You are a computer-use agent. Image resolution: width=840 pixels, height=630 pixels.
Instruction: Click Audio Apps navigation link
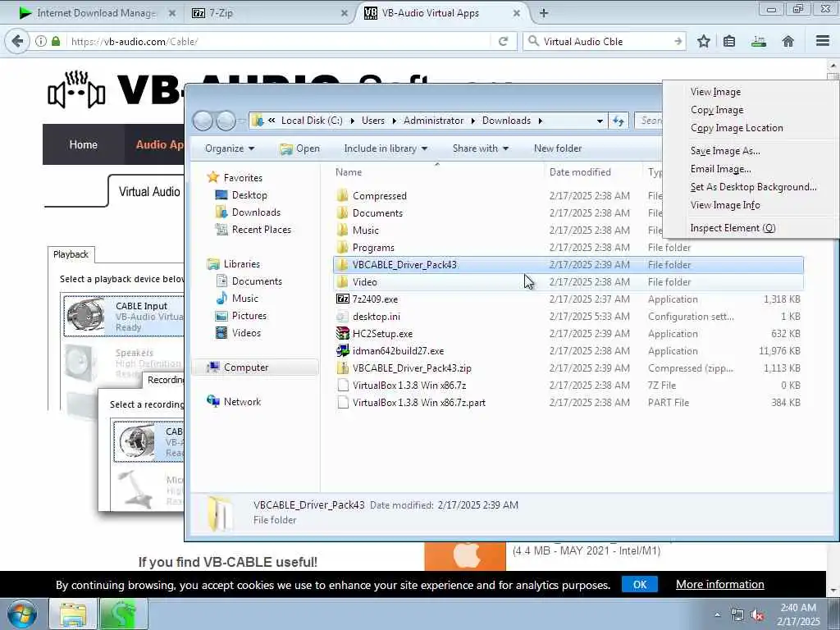coord(160,144)
